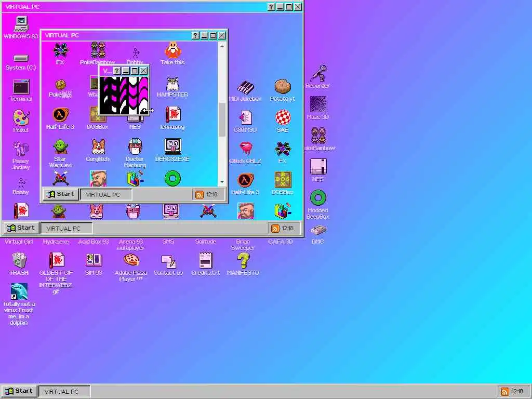Click the 12:18 clock on the main taskbar
This screenshot has height=399, width=532.
click(517, 392)
